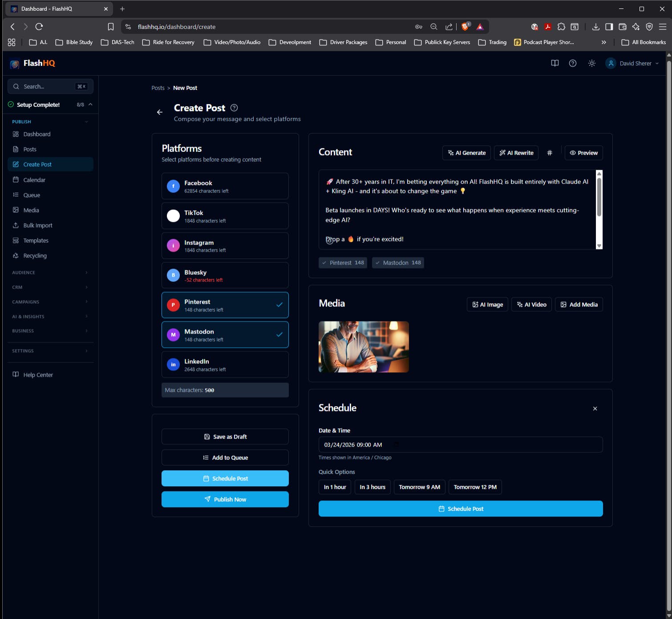Click the Pinterest 148 chip under content
This screenshot has height=619, width=672.
pos(343,263)
